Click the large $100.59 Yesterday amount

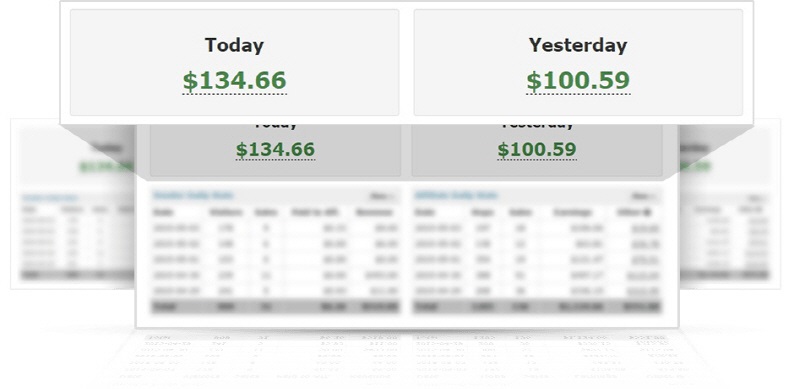pyautogui.click(x=578, y=81)
